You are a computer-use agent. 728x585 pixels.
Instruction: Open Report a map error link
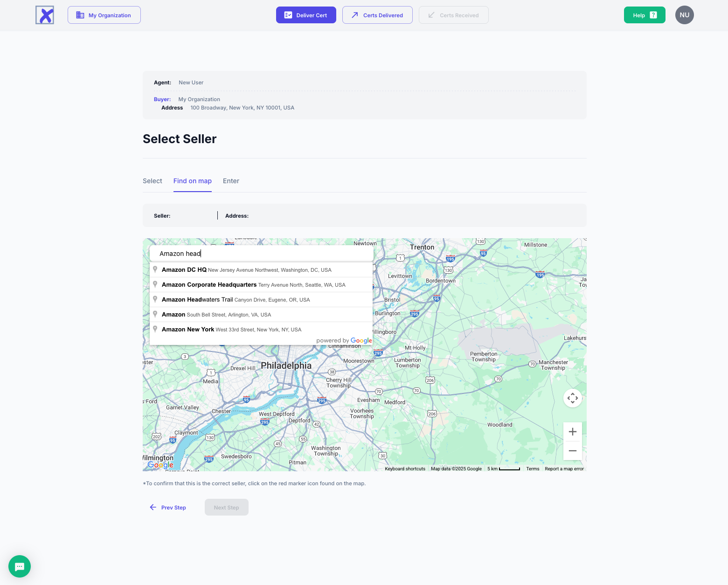point(564,469)
